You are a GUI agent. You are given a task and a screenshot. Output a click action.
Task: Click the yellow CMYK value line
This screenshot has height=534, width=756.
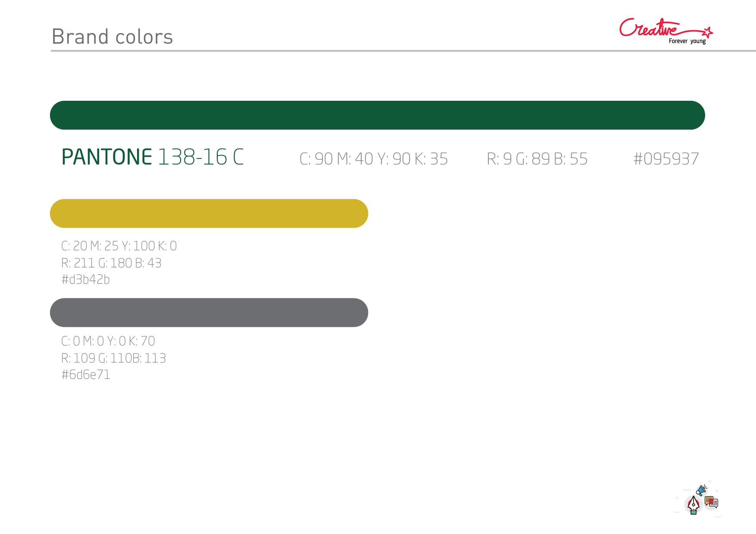pyautogui.click(x=119, y=246)
